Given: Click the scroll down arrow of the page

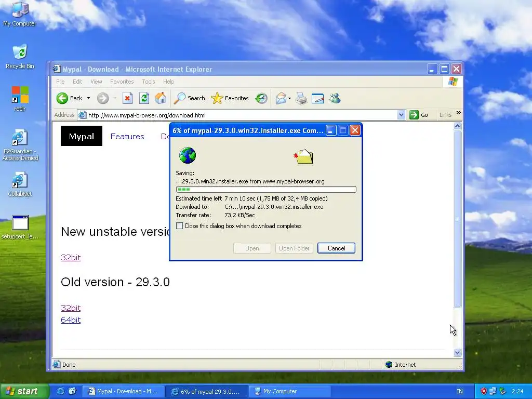Looking at the screenshot, I should (x=457, y=353).
